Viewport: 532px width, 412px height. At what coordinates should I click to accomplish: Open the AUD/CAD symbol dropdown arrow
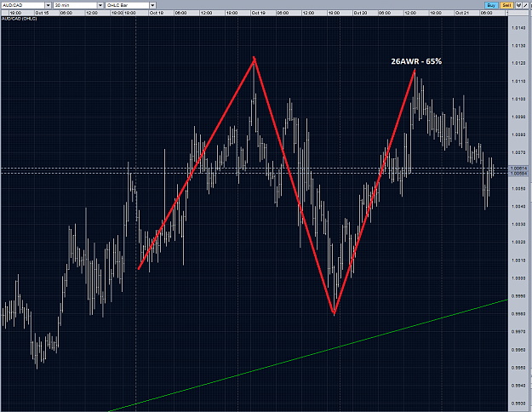click(x=48, y=5)
